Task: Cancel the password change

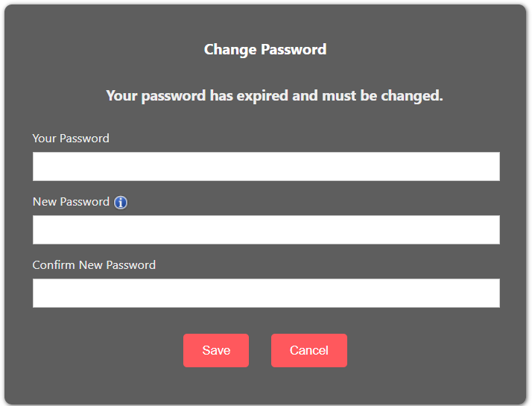Action: point(309,350)
